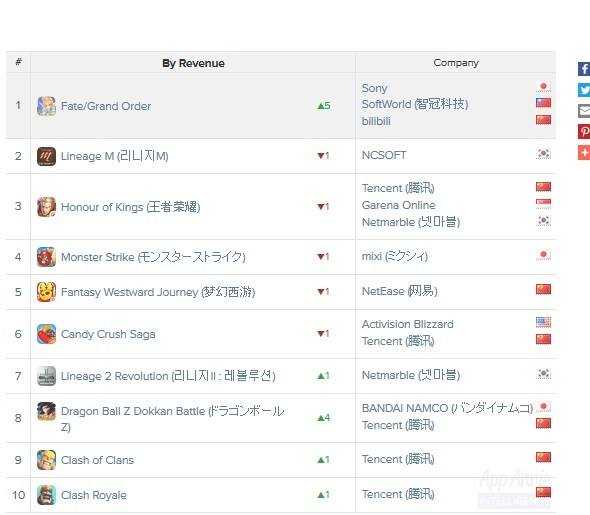
Task: Open more share options plus icon
Action: click(x=584, y=153)
